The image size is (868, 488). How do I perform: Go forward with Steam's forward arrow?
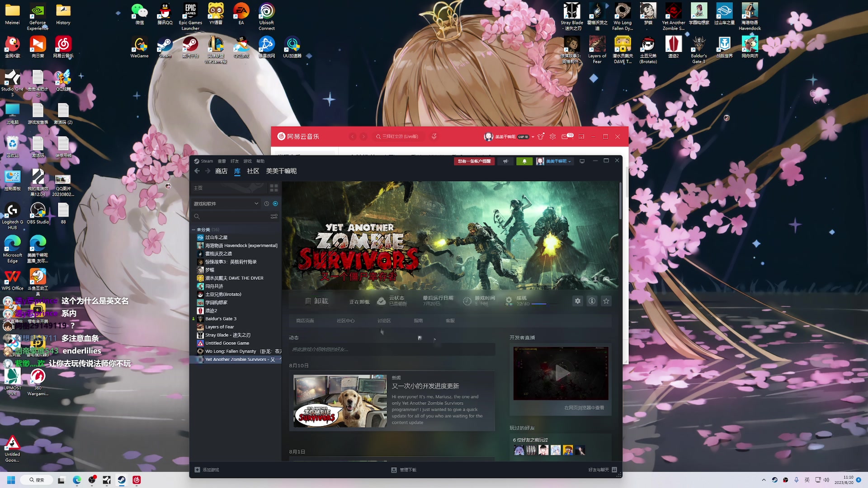click(208, 171)
